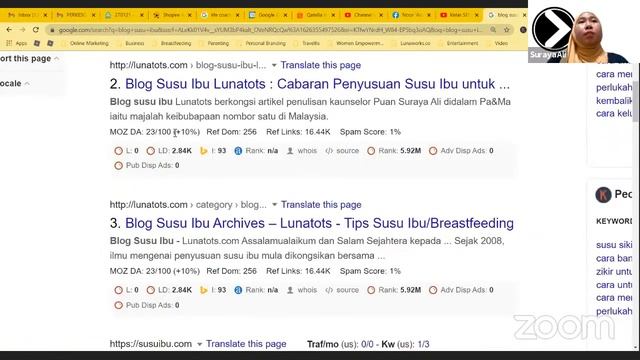Open the Women Empowerment bookmarks folder

355,43
